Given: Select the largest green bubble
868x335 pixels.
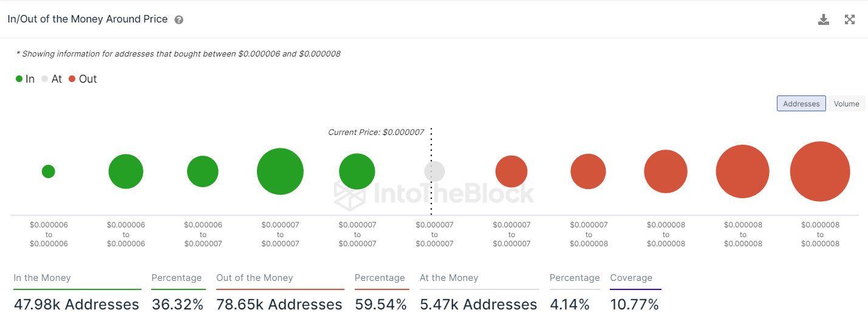Looking at the screenshot, I should 280,171.
